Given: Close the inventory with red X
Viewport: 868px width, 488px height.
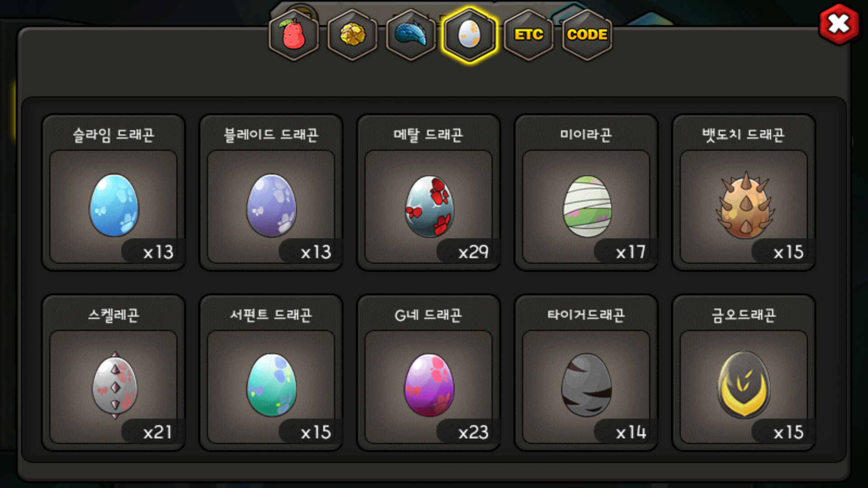Looking at the screenshot, I should click(839, 24).
